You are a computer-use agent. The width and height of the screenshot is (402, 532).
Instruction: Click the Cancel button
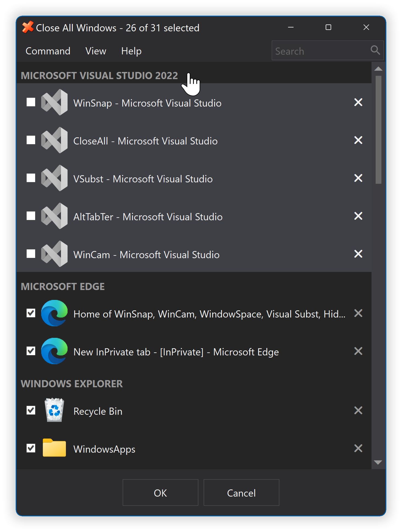(241, 492)
